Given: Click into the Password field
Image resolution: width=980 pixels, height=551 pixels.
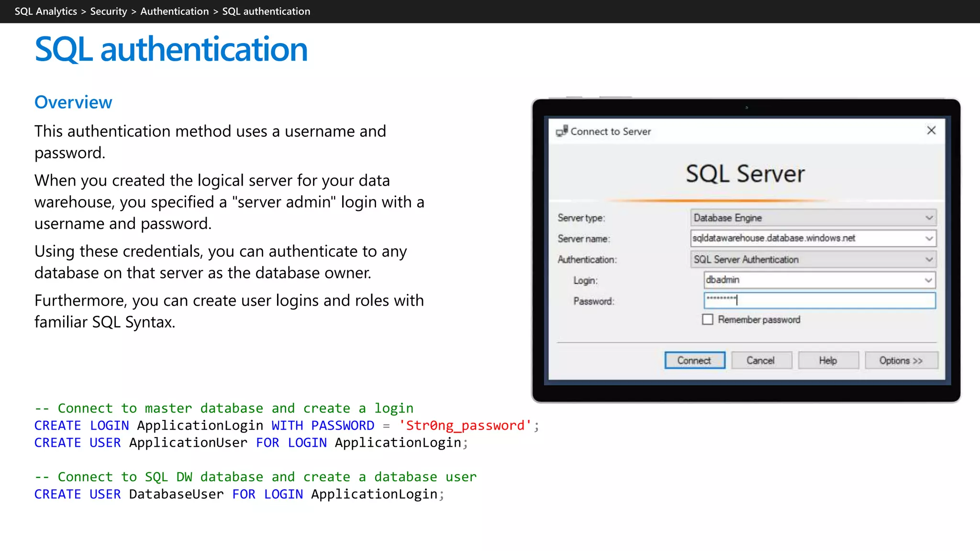Looking at the screenshot, I should [x=819, y=301].
